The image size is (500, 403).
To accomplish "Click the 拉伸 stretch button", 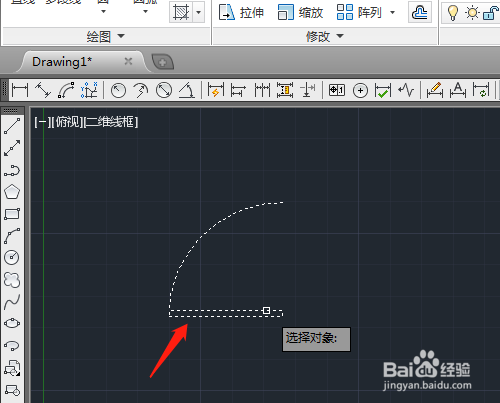I will coord(241,13).
